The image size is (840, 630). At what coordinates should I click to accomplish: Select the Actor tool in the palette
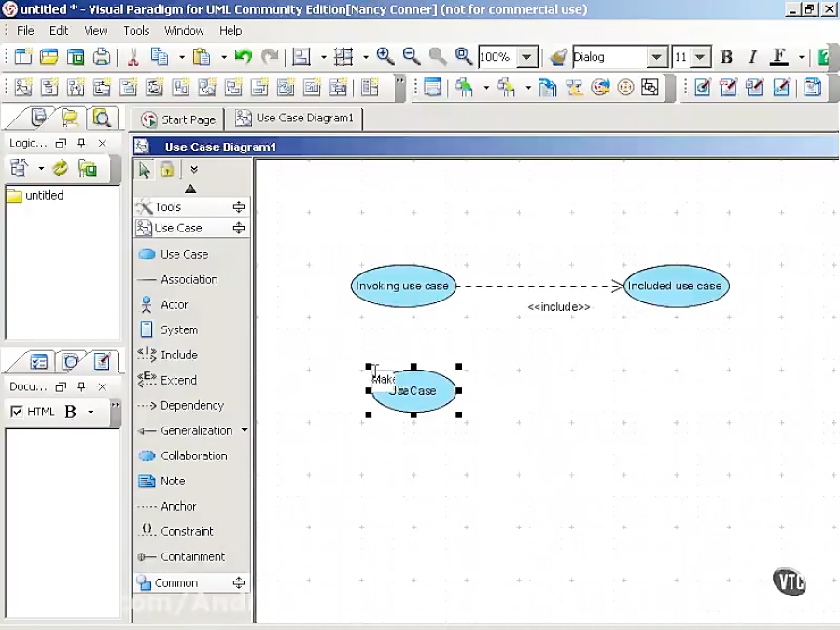tap(174, 304)
